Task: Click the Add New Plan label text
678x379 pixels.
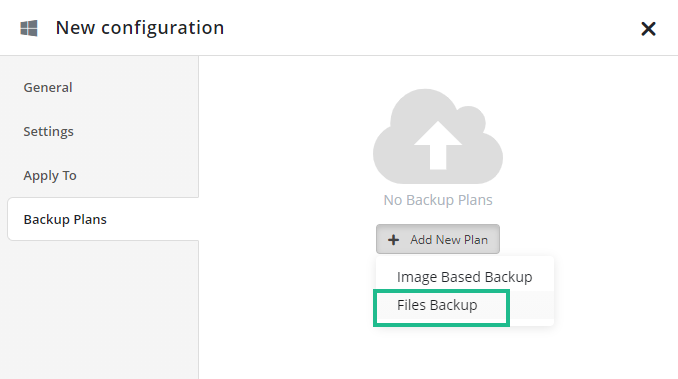Action: (x=449, y=240)
